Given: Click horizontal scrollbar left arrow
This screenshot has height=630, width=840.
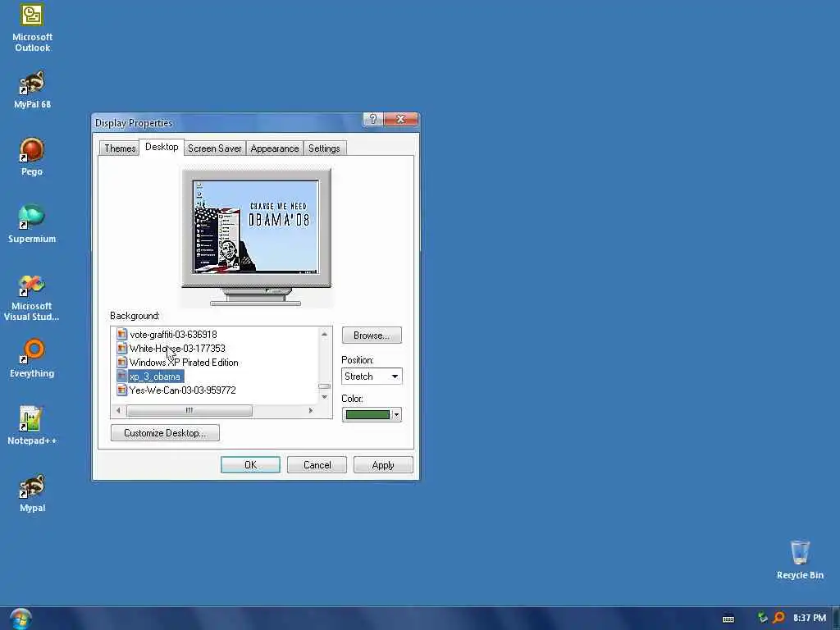Looking at the screenshot, I should pos(118,411).
